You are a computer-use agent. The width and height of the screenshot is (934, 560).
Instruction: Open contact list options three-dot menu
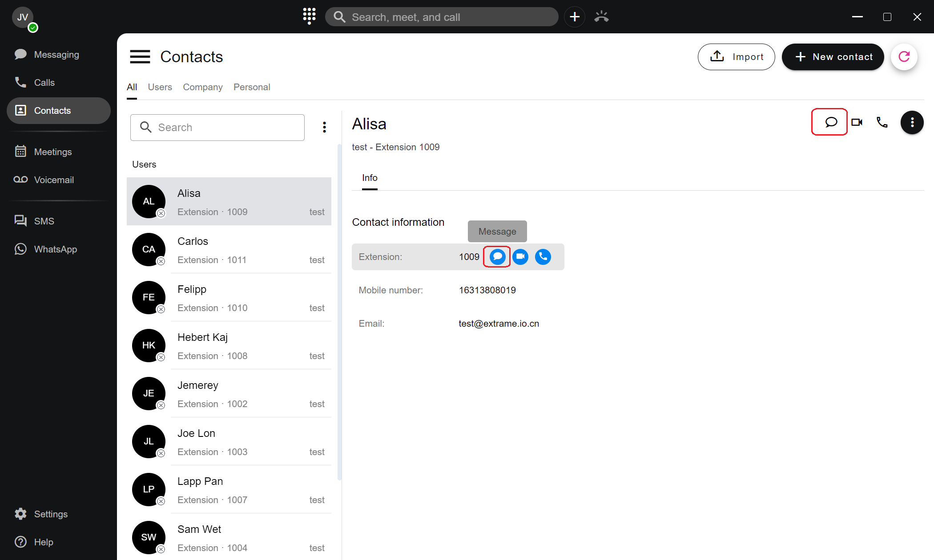(x=325, y=128)
